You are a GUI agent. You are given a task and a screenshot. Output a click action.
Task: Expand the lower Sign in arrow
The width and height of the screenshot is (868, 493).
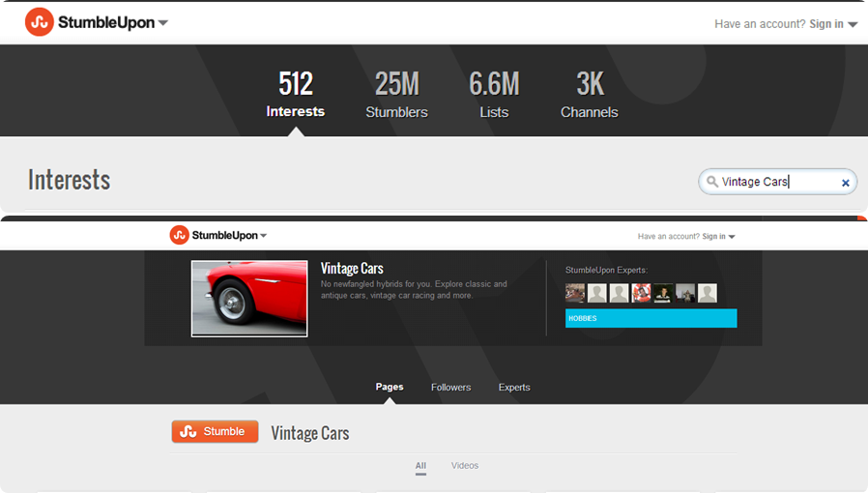coord(732,237)
